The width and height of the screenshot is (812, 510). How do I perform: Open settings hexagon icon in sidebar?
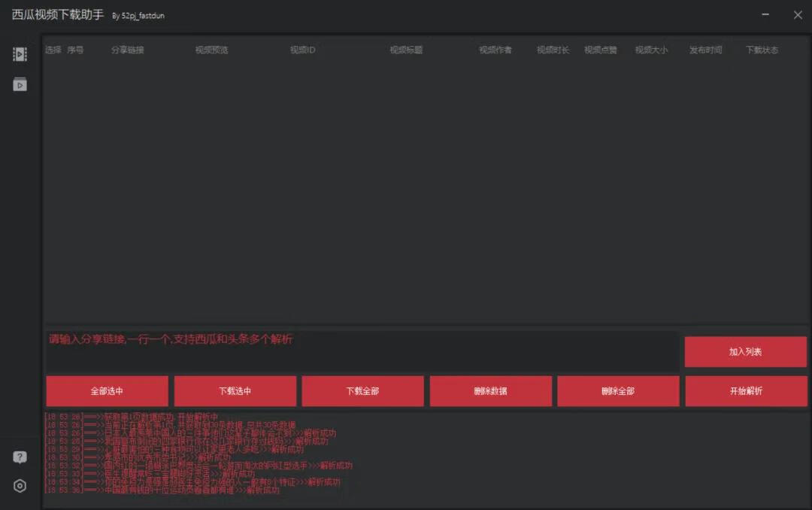click(20, 486)
